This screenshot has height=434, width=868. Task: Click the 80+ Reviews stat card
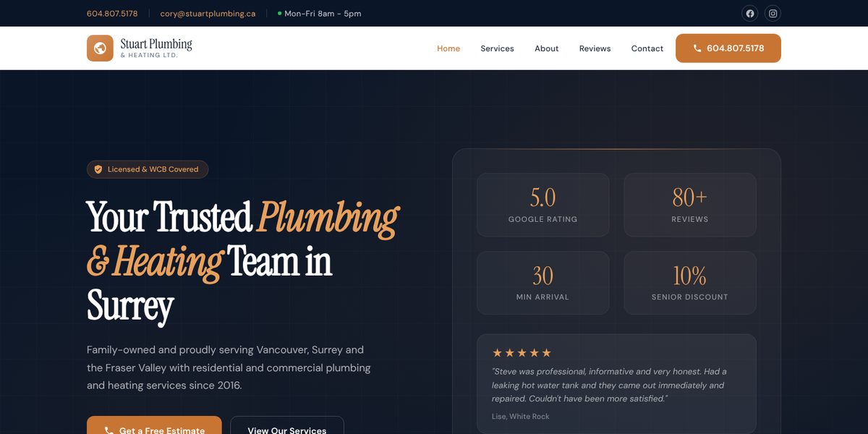690,205
